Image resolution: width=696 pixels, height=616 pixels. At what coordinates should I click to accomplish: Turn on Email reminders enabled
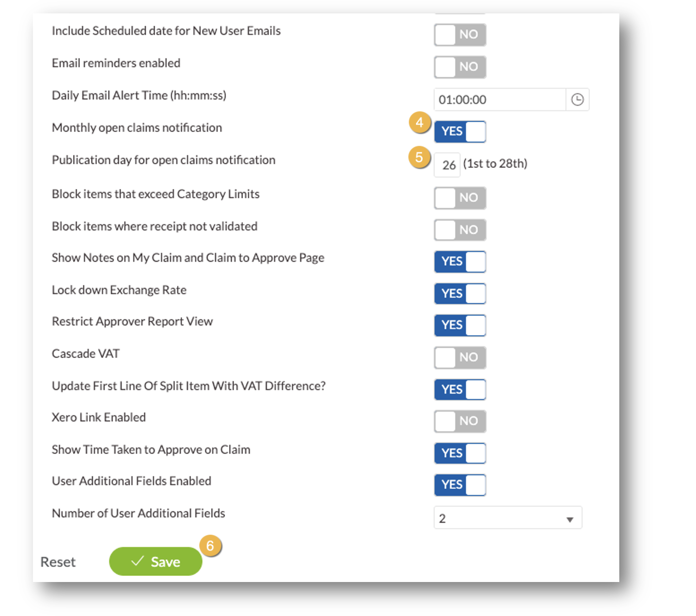coord(460,67)
